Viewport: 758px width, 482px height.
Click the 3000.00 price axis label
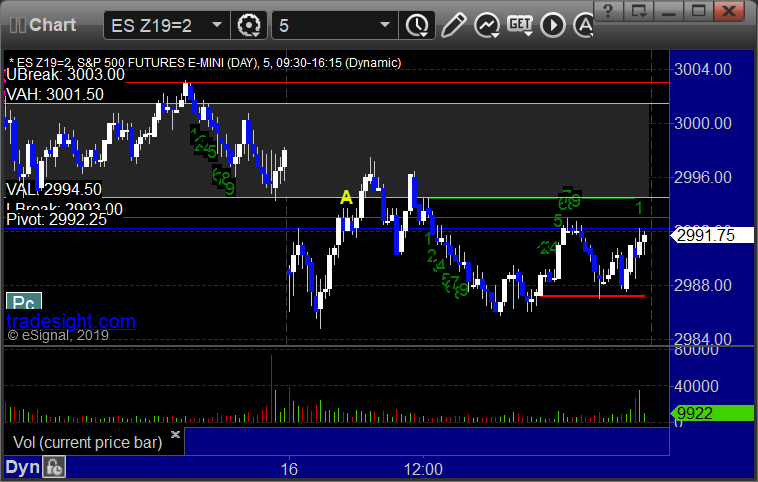pos(703,124)
